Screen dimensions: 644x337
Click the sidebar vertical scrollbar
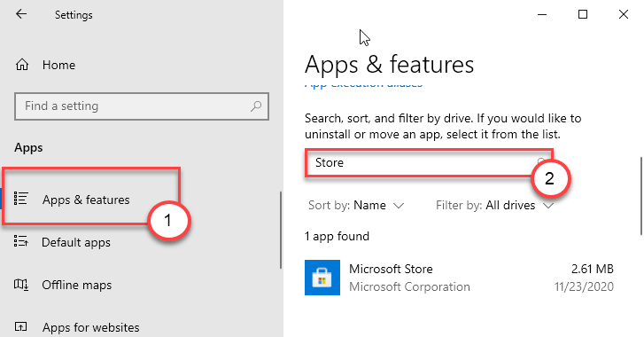[x=281, y=231]
